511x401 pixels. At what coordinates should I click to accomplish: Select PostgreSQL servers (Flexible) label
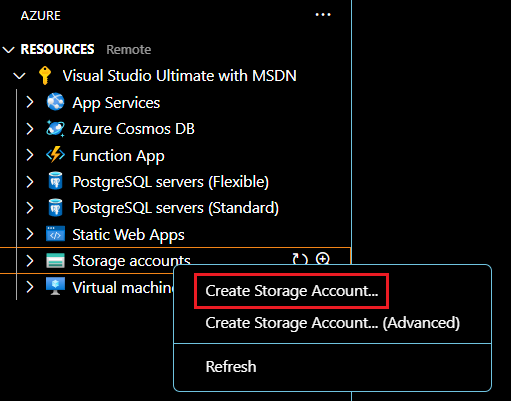pyautogui.click(x=171, y=182)
